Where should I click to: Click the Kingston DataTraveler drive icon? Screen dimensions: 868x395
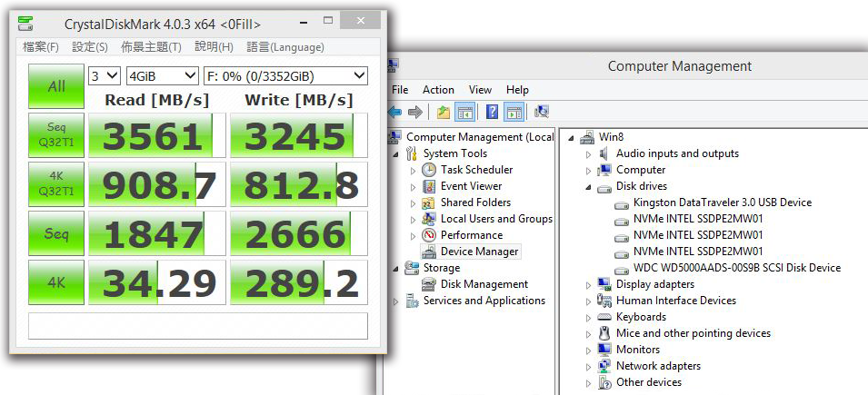[x=622, y=202]
